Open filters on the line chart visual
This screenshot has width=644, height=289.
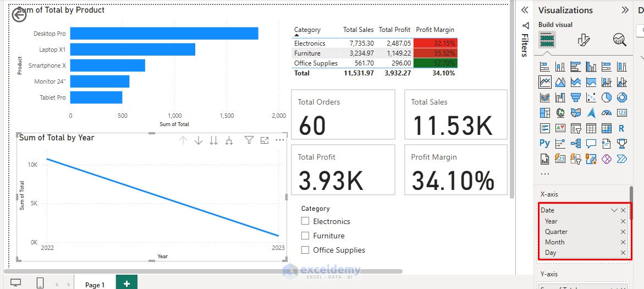point(249,140)
